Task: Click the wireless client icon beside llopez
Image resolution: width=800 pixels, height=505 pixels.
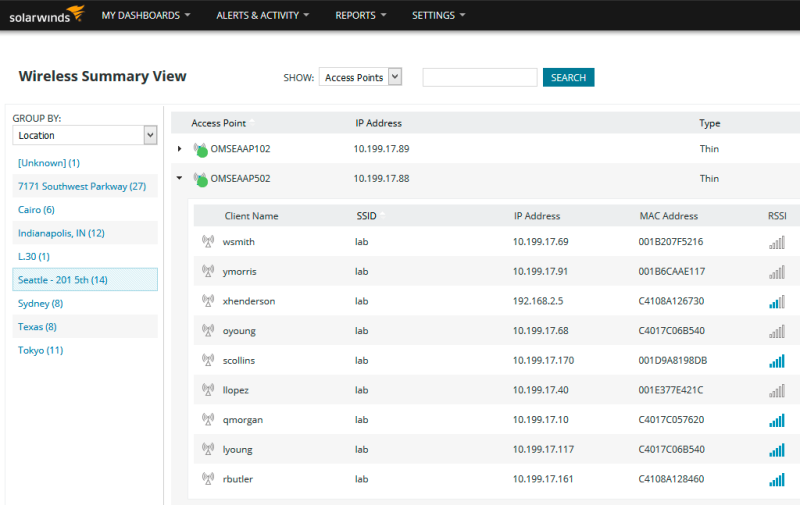Action: click(x=208, y=389)
